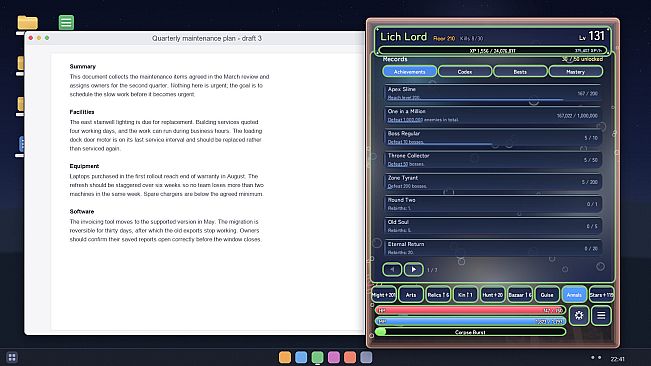The image size is (651, 366).
Task: Click the blue MP bar
Action: (470, 321)
